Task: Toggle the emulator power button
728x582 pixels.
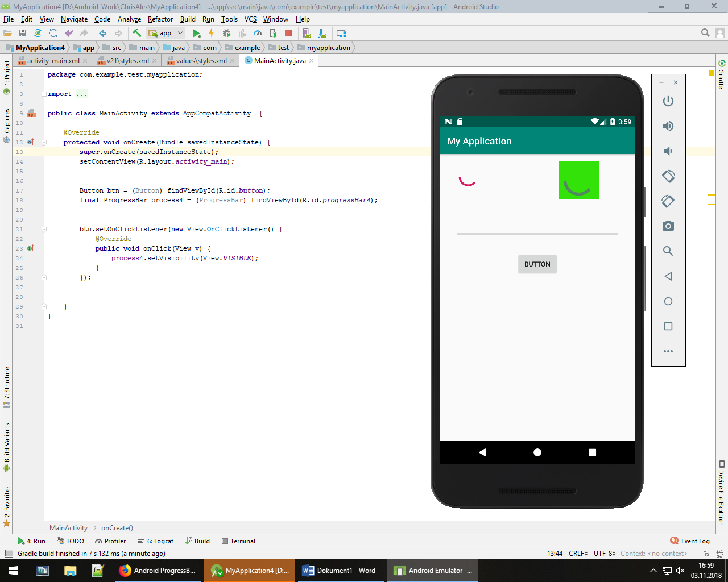Action: coord(668,101)
